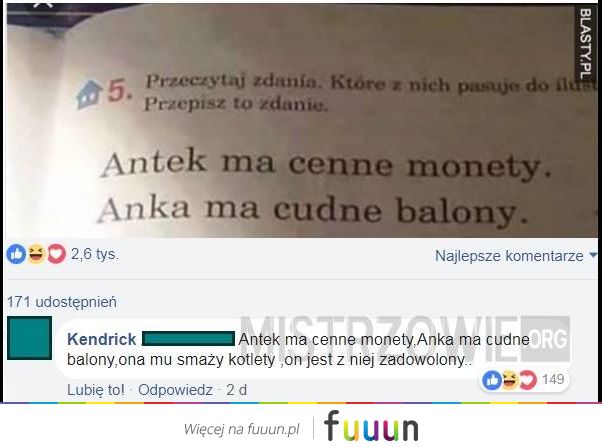The height and width of the screenshot is (447, 602).
Task: Open the 2 d comment timestamp
Action: [236, 390]
